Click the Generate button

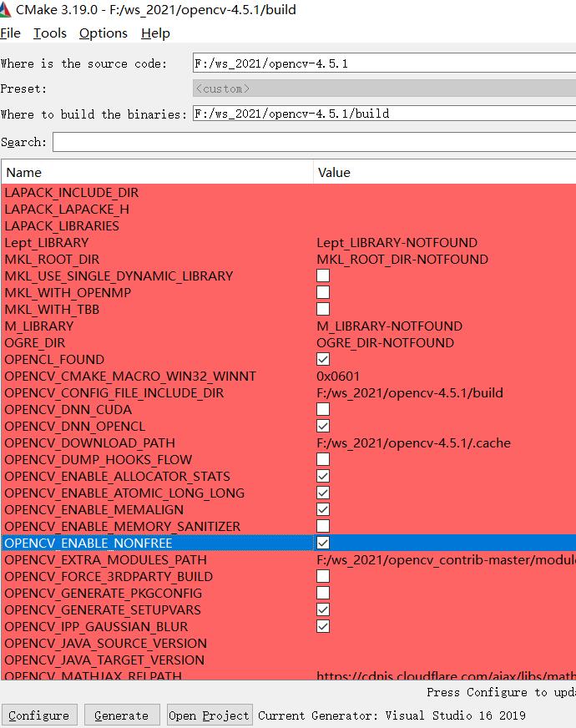(122, 715)
